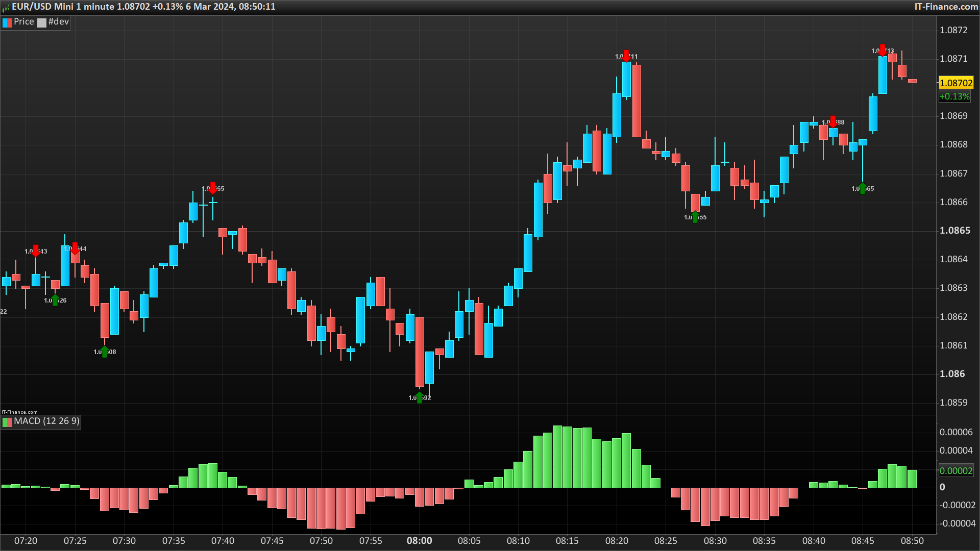Click the red sell arrow near 08:48 top

883,50
